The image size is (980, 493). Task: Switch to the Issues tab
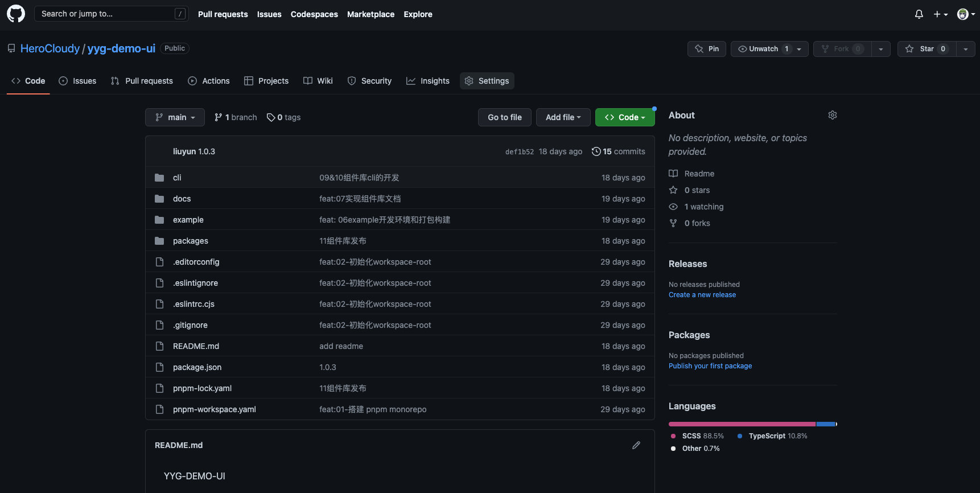point(77,81)
